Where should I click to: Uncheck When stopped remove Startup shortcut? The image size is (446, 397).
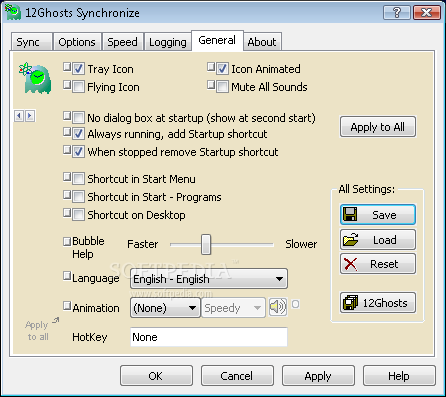[x=78, y=152]
